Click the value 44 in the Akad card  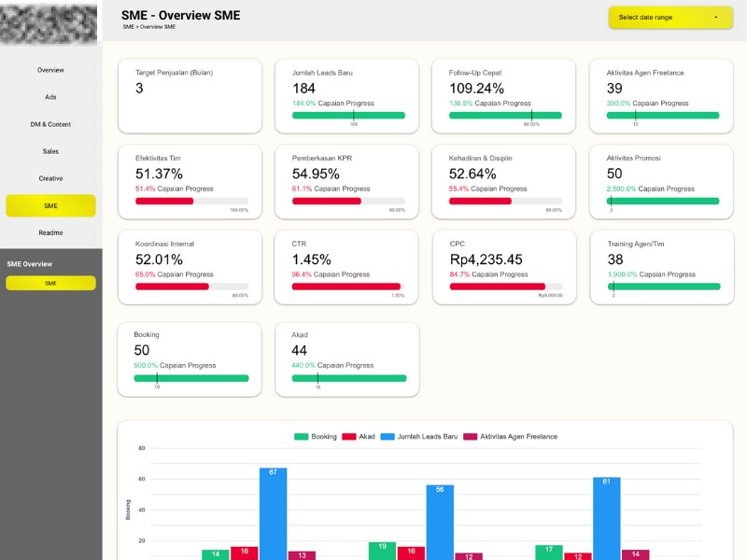click(x=299, y=351)
